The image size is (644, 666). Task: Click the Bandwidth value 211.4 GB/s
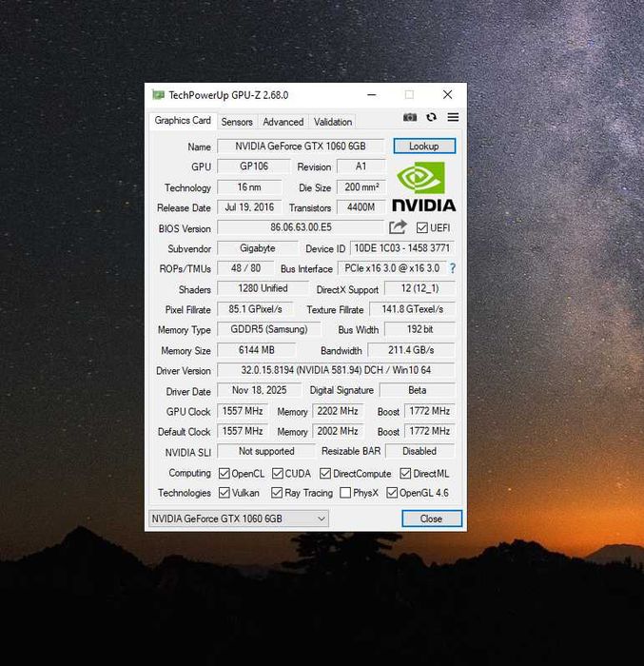coord(411,350)
